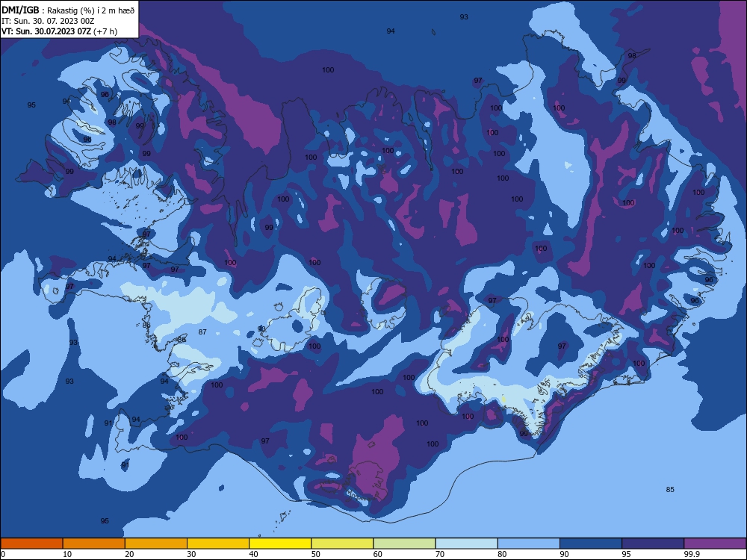Select the orange 10–20 legend color block
Screen dimensions: 747x560
coord(94,544)
